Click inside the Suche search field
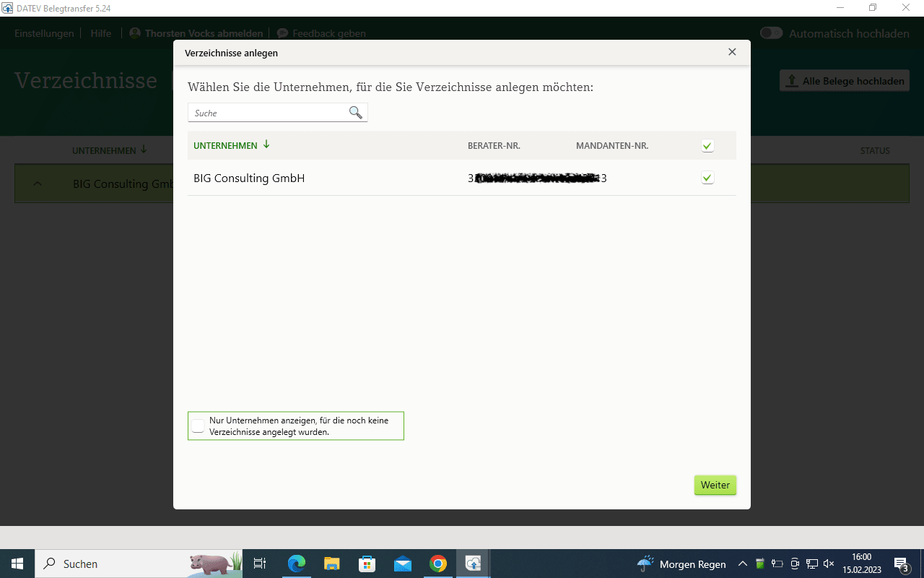The width and height of the screenshot is (924, 578). tap(269, 113)
